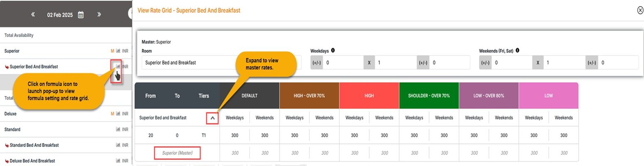Collapse the Superior Bed and Breakfast master rates
The width and height of the screenshot is (644, 166).
(212, 118)
